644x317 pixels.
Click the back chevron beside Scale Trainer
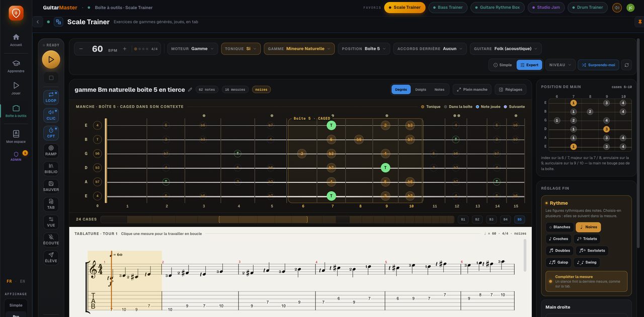pos(37,22)
